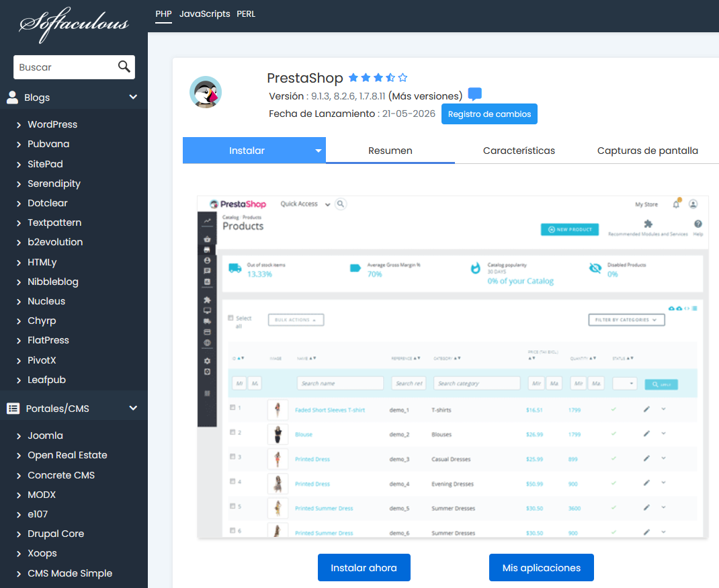719x588 pixels.
Task: Click the arrow beside WordPress
Action: tap(19, 125)
